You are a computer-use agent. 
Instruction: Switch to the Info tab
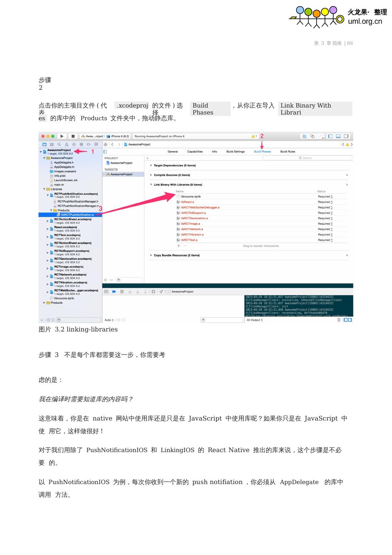[214, 151]
